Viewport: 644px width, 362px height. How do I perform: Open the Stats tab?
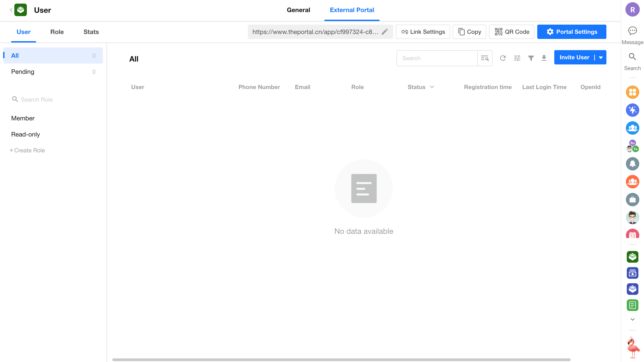[91, 32]
